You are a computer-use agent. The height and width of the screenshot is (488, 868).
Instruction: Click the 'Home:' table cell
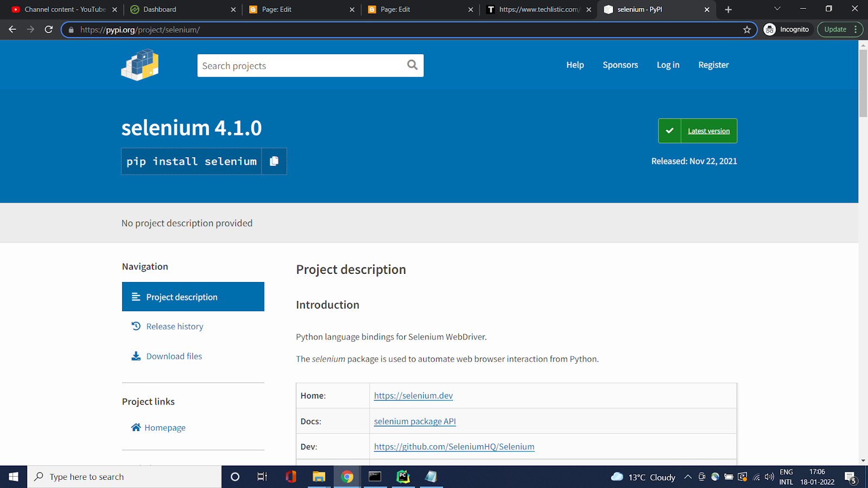coord(333,396)
